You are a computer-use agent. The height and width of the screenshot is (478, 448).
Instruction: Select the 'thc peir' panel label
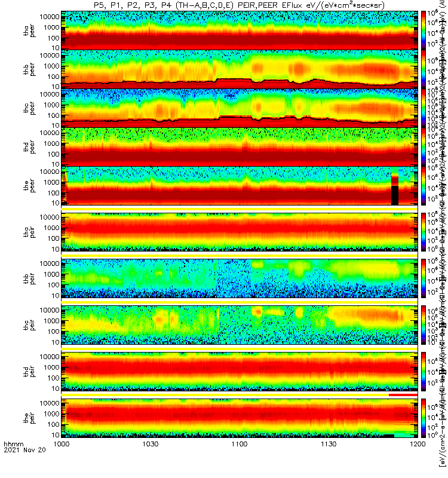point(29,325)
